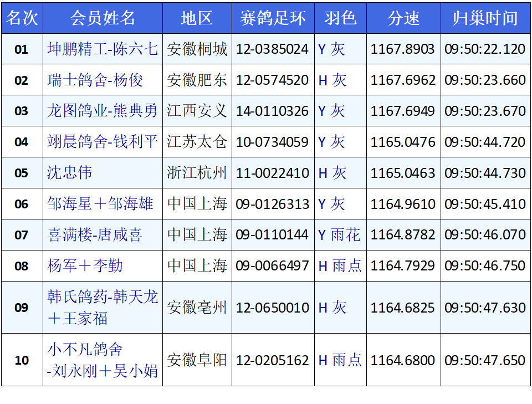
Task: Open the 翊晨鸽舍-钱利平 member link
Action: [103, 142]
